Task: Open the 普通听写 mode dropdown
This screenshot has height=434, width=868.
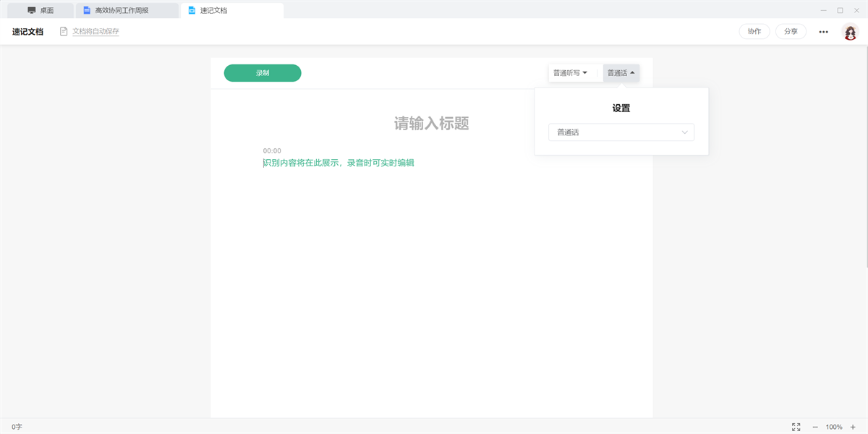Action: click(570, 73)
